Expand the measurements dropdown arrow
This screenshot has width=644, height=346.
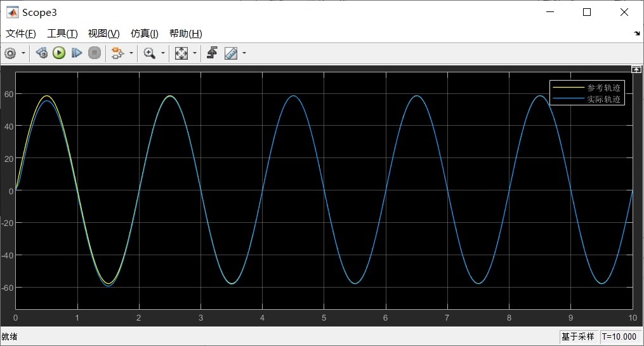point(244,53)
